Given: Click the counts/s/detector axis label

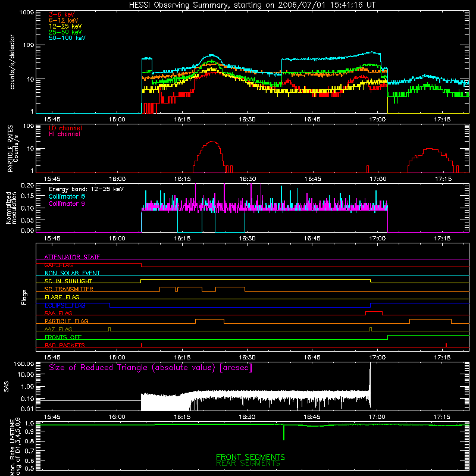Looking at the screenshot, I should [12, 62].
